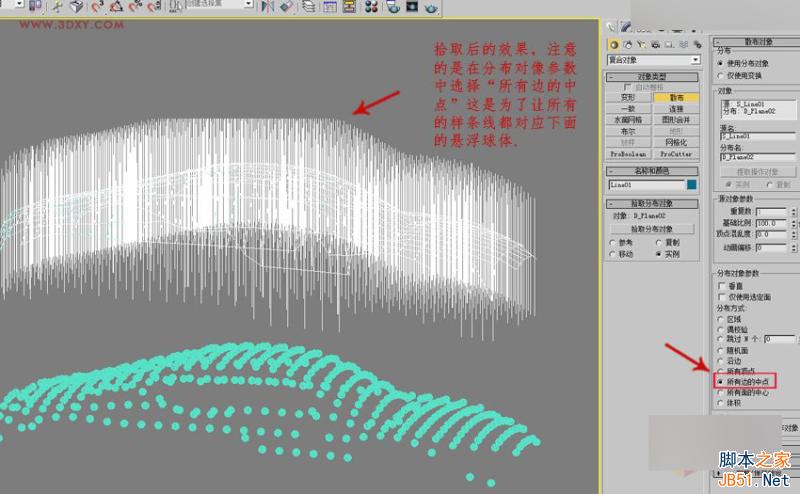Enable the 仅使用选定面 checkbox

tap(721, 297)
